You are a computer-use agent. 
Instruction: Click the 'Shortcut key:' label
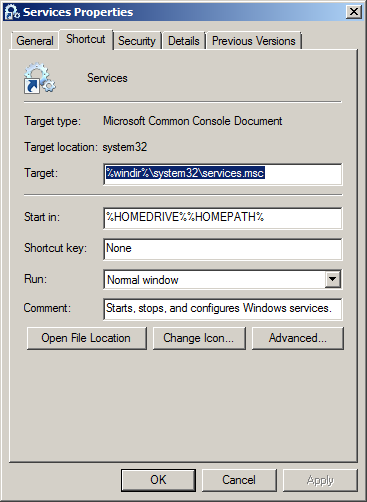click(x=55, y=248)
